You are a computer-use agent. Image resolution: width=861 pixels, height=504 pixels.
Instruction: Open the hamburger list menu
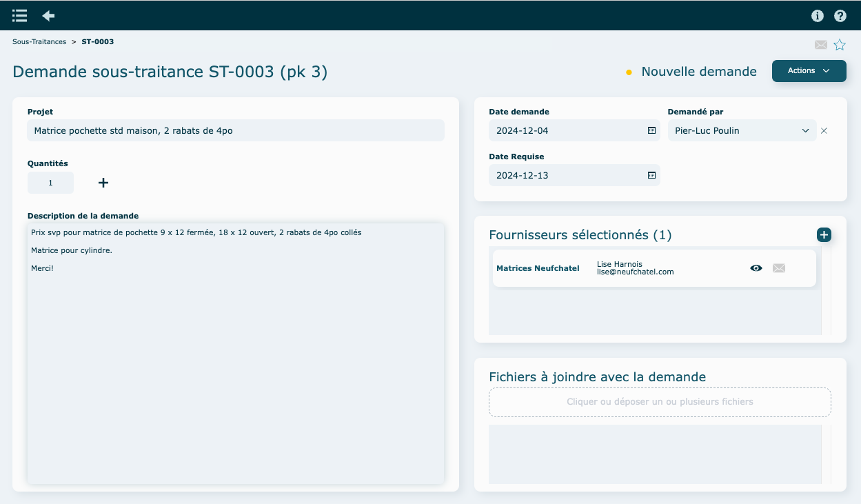click(x=19, y=15)
